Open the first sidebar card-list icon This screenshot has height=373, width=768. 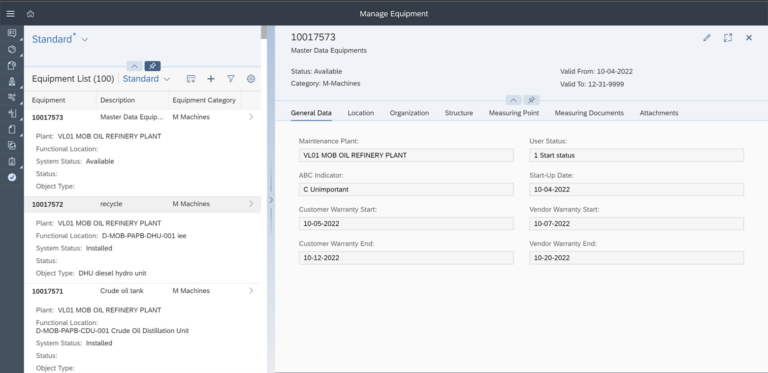(12, 33)
